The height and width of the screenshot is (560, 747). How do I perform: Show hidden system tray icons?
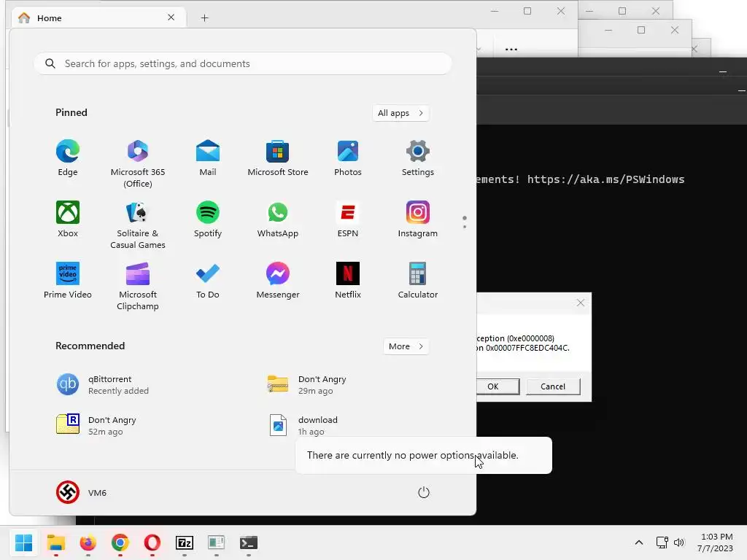point(639,542)
